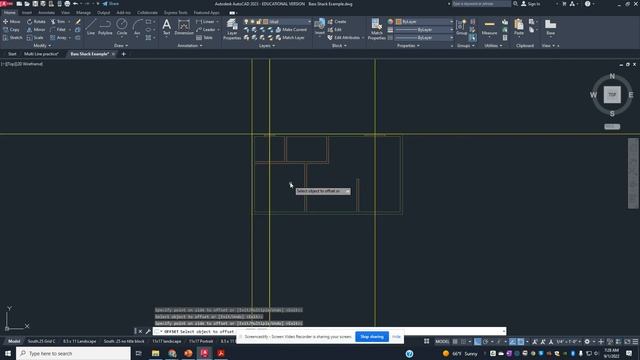Select the Line drawing tool
The image size is (640, 360).
click(91, 27)
